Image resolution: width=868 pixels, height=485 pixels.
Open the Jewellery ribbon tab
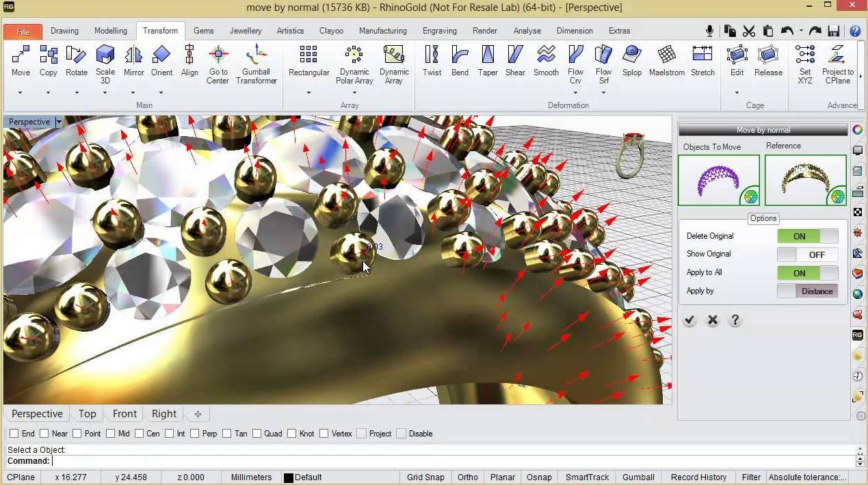246,31
